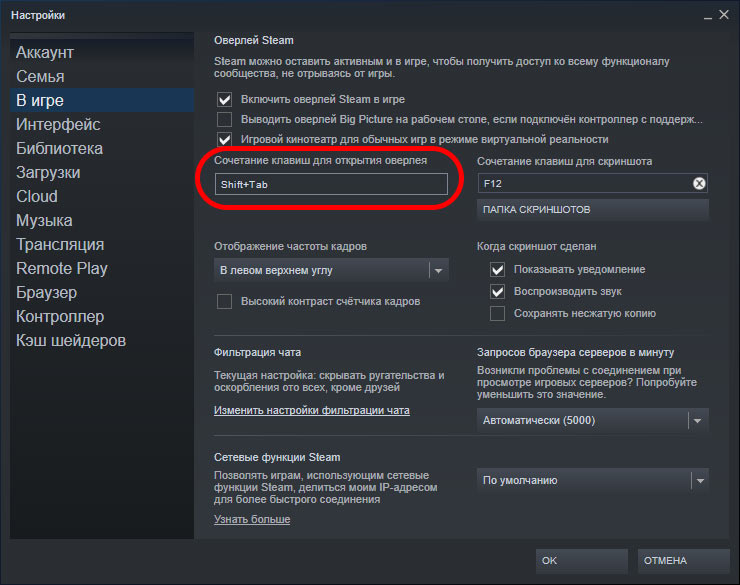
Task: Click the Shift+Tab overlay shortcut field
Action: (x=331, y=184)
